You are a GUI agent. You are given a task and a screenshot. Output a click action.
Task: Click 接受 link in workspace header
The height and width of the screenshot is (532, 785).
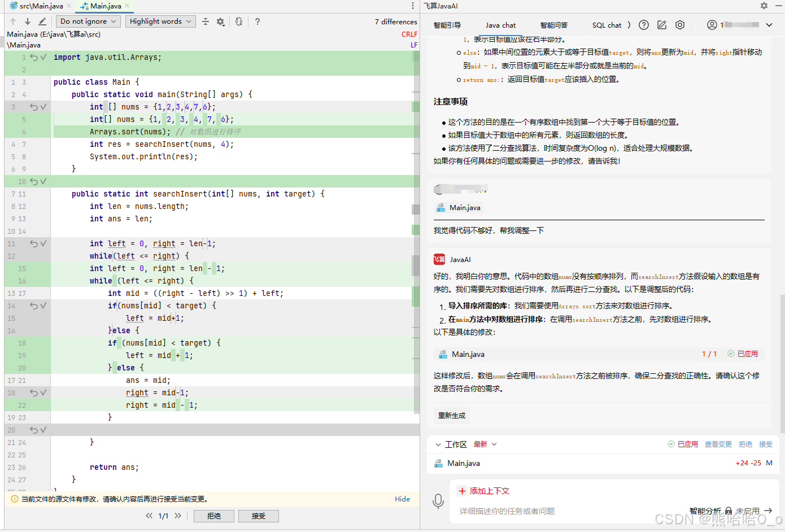[766, 444]
